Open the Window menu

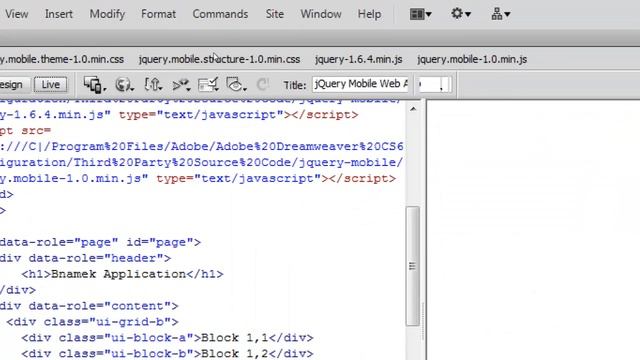(321, 14)
